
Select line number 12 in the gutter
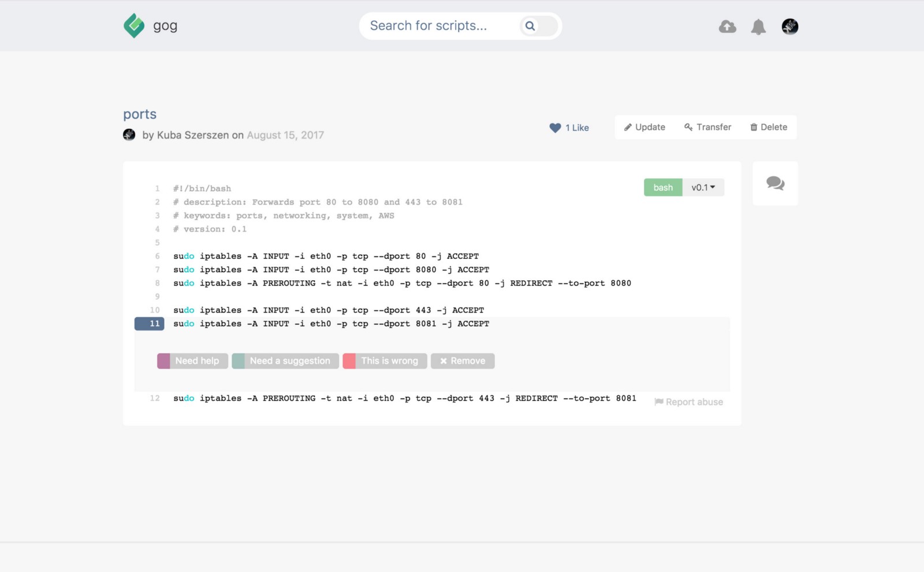click(x=155, y=398)
